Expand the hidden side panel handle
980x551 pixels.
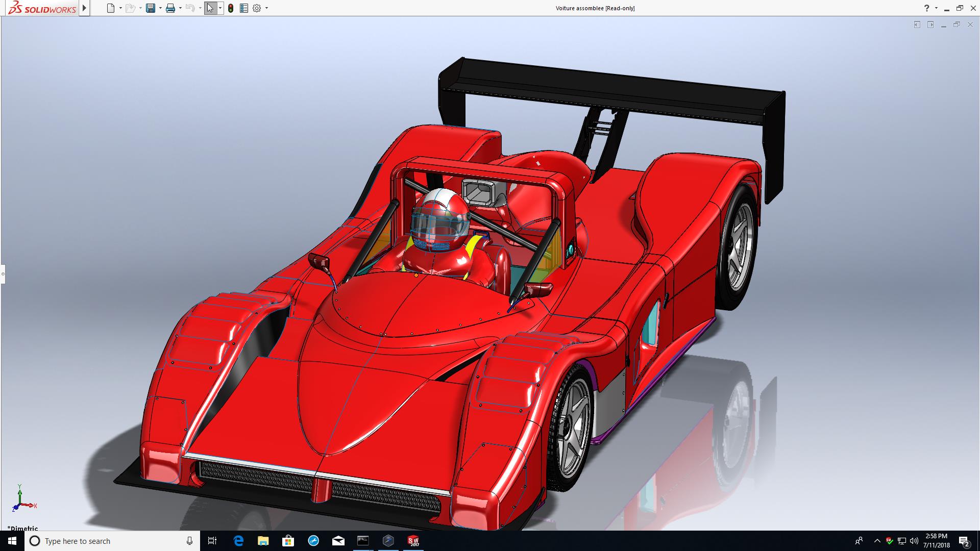3,274
